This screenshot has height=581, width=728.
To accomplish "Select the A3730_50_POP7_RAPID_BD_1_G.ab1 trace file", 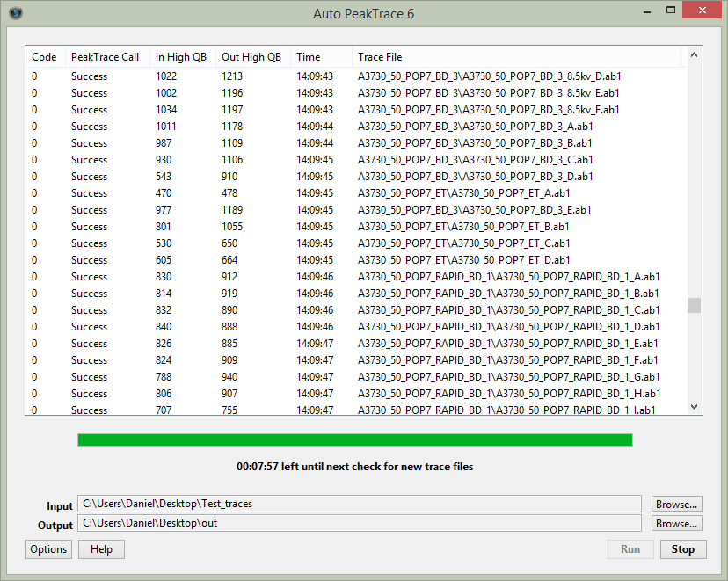I will [509, 377].
